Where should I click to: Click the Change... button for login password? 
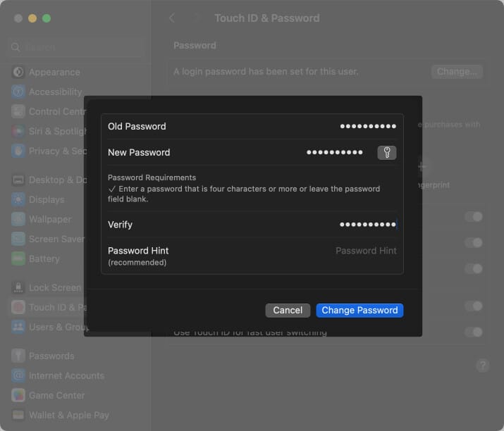pyautogui.click(x=457, y=71)
